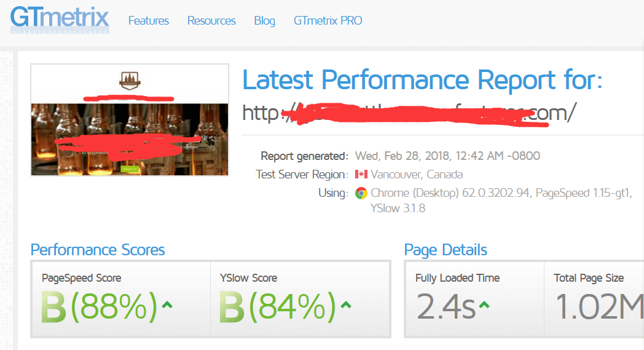Go to the Blog page
644x350 pixels.
pos(264,20)
